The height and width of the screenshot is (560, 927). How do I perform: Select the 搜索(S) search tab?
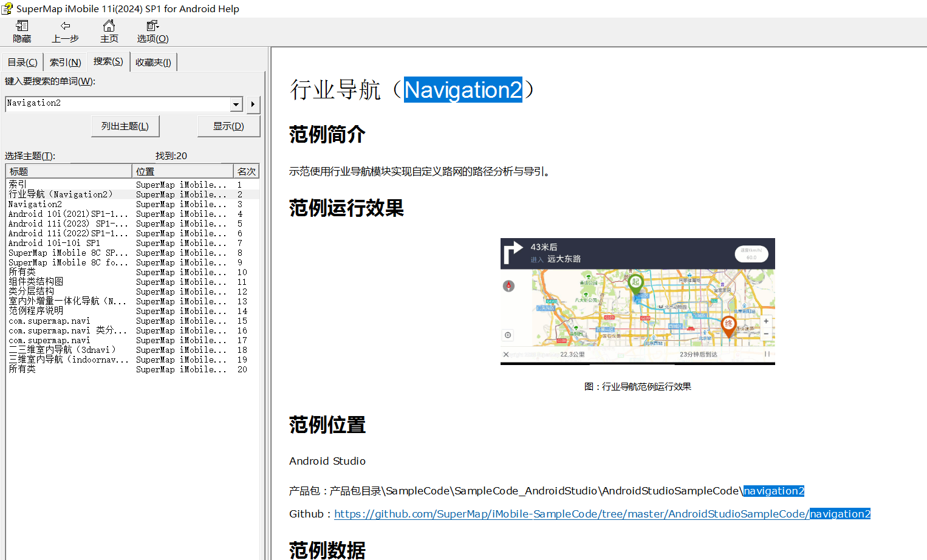(x=108, y=61)
